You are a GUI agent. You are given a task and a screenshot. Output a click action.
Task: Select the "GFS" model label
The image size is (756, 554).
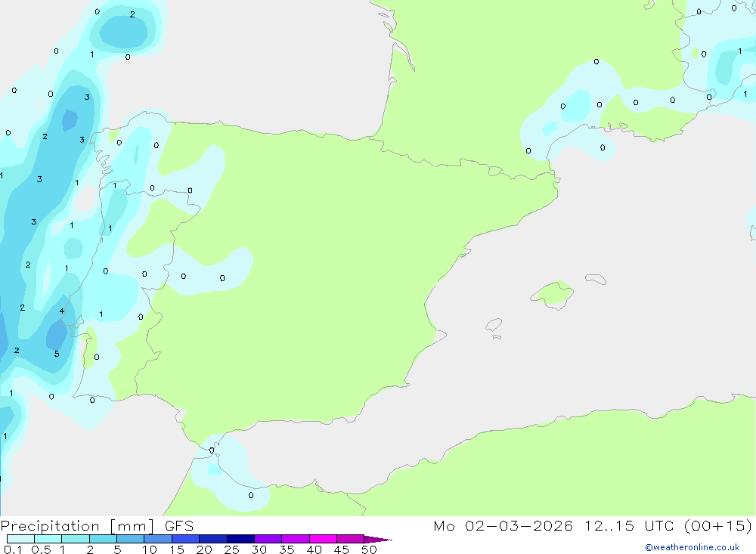click(x=179, y=526)
